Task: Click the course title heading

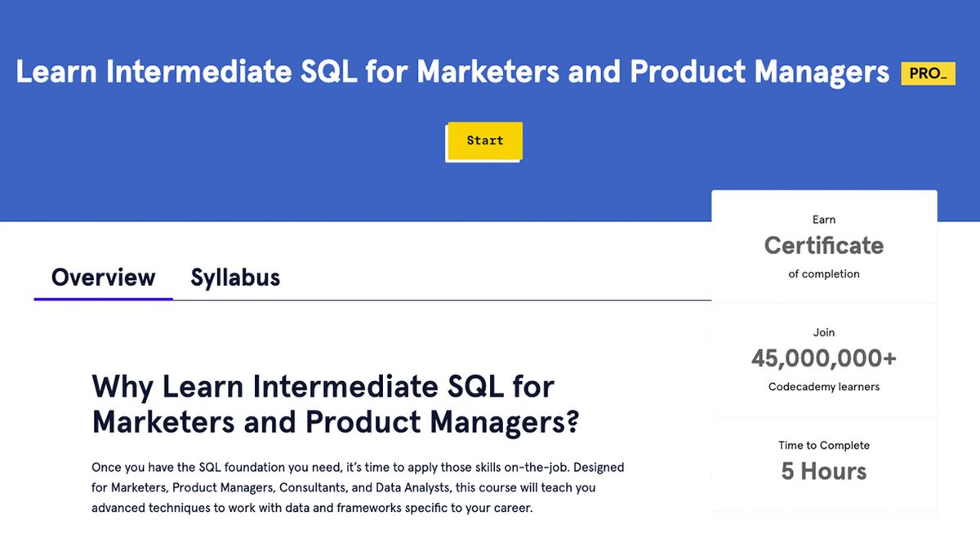Action: click(x=453, y=72)
